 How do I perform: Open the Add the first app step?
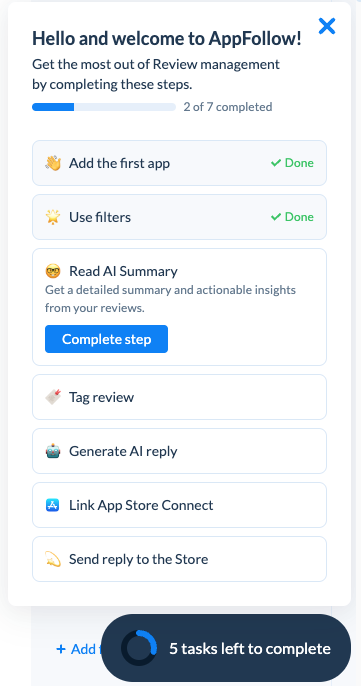pyautogui.click(x=179, y=163)
